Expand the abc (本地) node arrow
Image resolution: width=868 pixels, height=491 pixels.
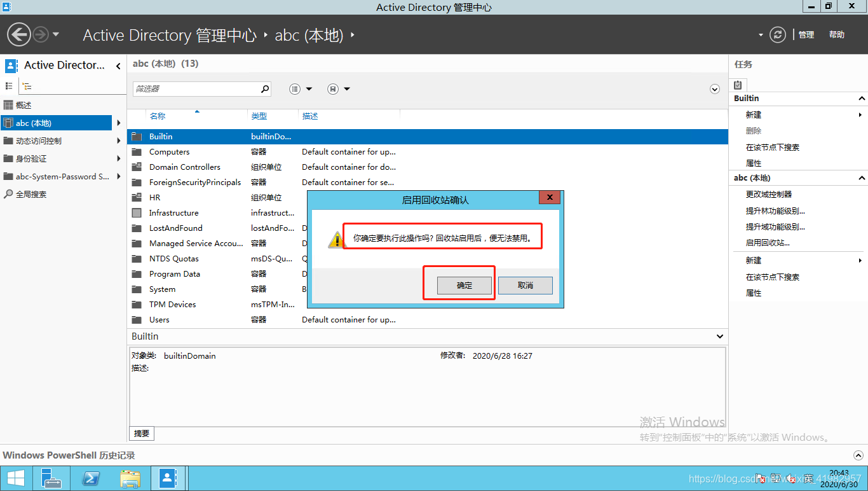pos(119,123)
